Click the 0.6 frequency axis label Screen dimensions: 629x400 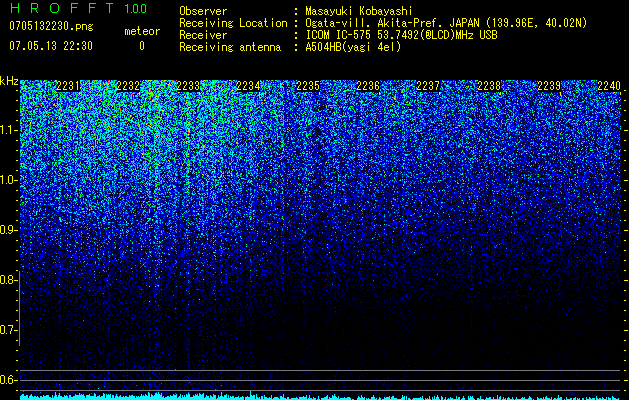[x=8, y=380]
